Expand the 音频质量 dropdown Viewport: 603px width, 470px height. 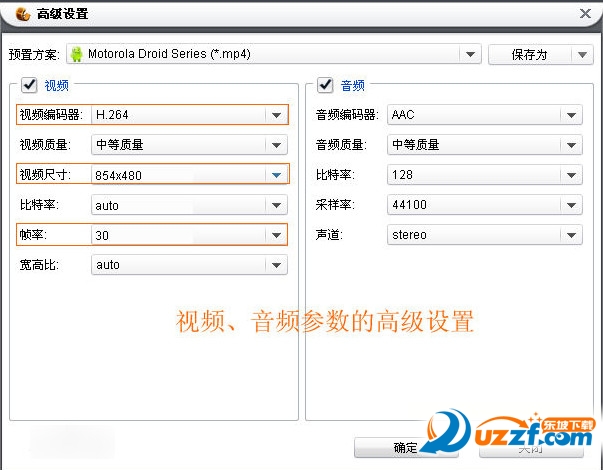[571, 145]
